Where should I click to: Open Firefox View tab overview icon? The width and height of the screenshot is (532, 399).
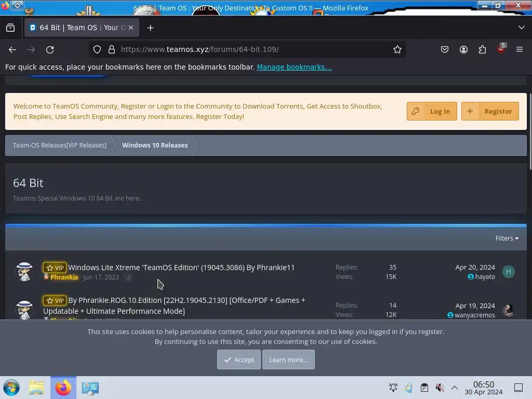pos(10,28)
